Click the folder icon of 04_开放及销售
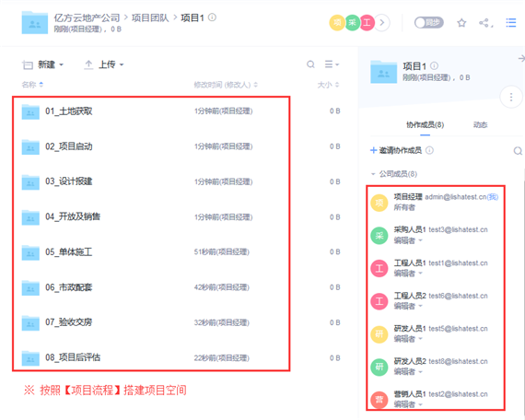Screen dimensions: 525x420 tap(30, 217)
